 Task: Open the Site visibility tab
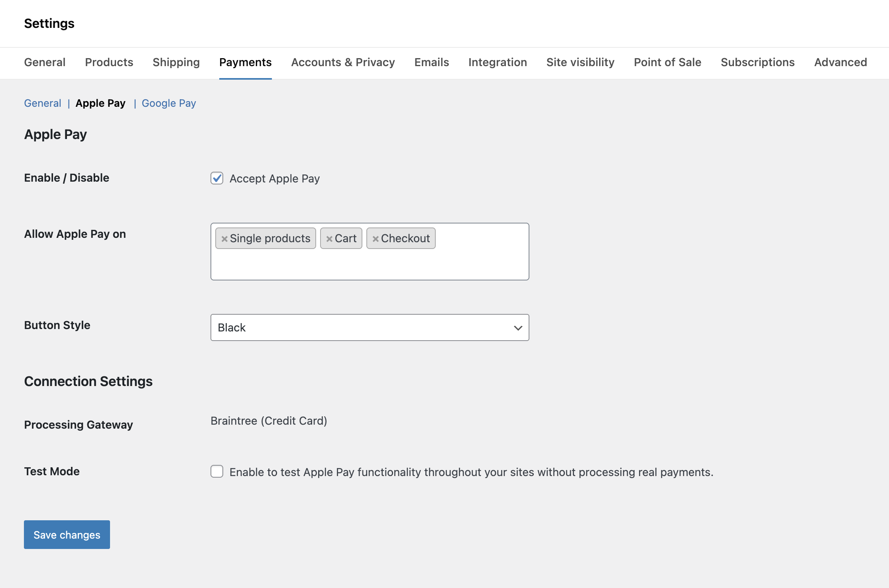[x=580, y=62]
